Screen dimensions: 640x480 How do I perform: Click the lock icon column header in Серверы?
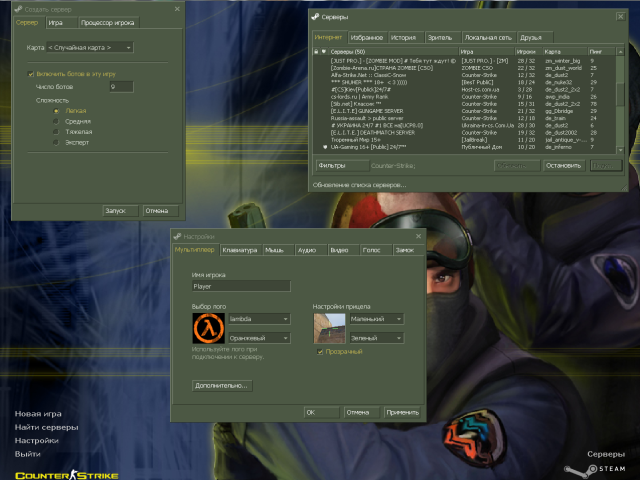point(316,51)
